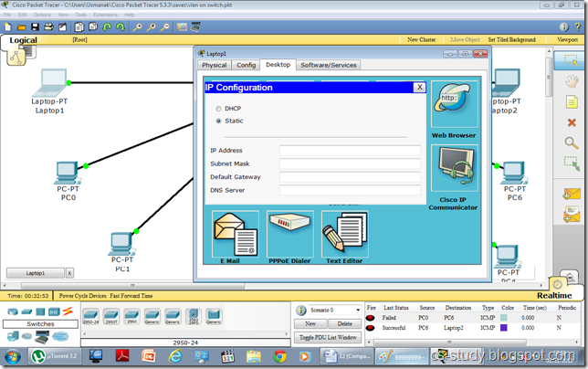Image resolution: width=588 pixels, height=369 pixels.
Task: Select the Routers device category icon
Action: coord(13,311)
